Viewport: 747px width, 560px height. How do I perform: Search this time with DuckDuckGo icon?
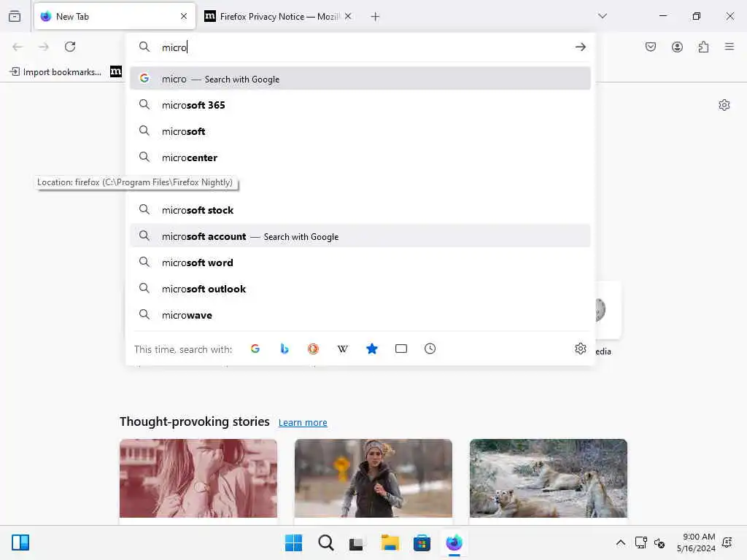point(313,349)
